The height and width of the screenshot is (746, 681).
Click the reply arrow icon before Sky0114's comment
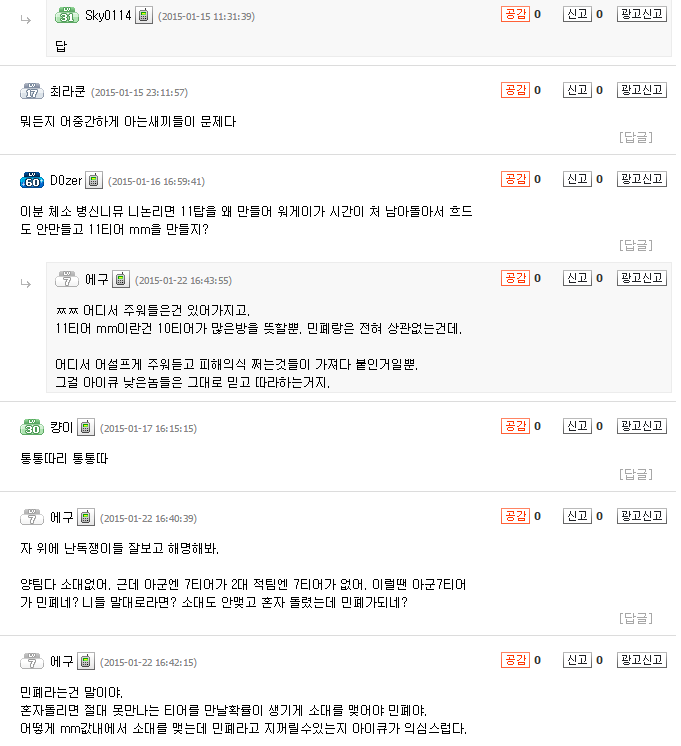[x=26, y=18]
